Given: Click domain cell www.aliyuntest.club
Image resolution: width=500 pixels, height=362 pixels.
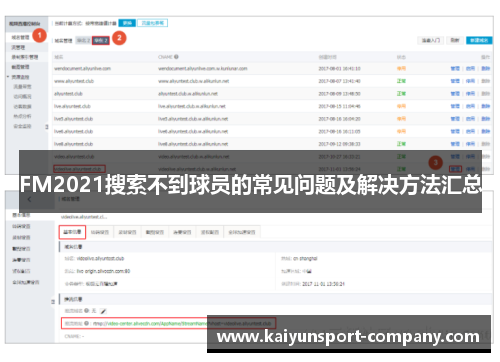Looking at the screenshot, I should (74, 81).
